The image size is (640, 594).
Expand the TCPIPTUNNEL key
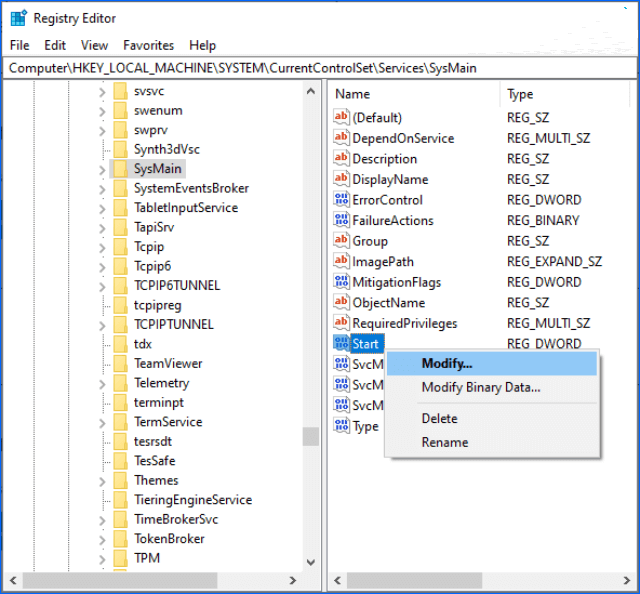[x=102, y=325]
